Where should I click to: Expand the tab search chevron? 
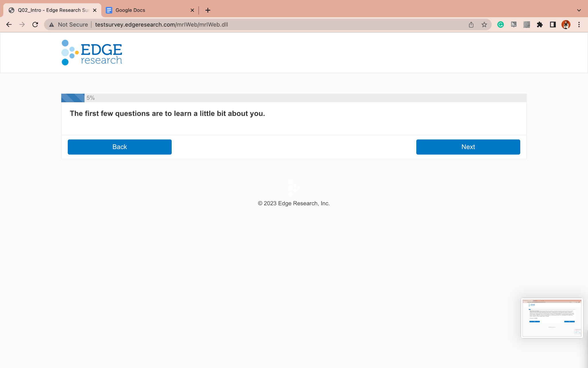pyautogui.click(x=579, y=10)
